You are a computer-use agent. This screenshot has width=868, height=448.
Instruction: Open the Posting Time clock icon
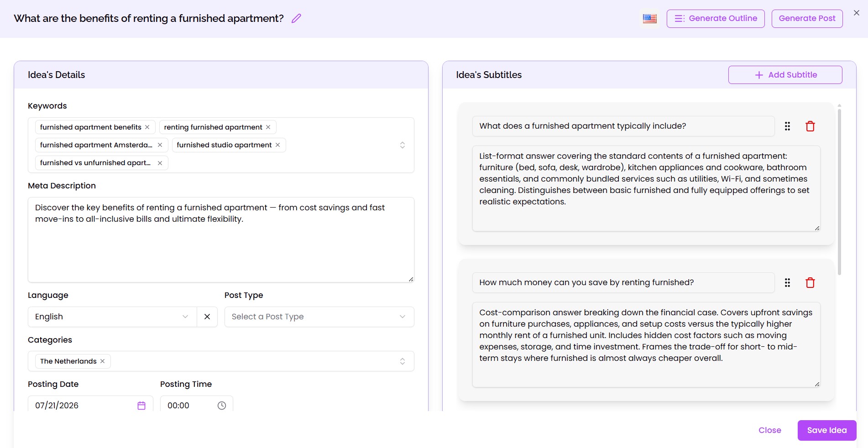[222, 406]
